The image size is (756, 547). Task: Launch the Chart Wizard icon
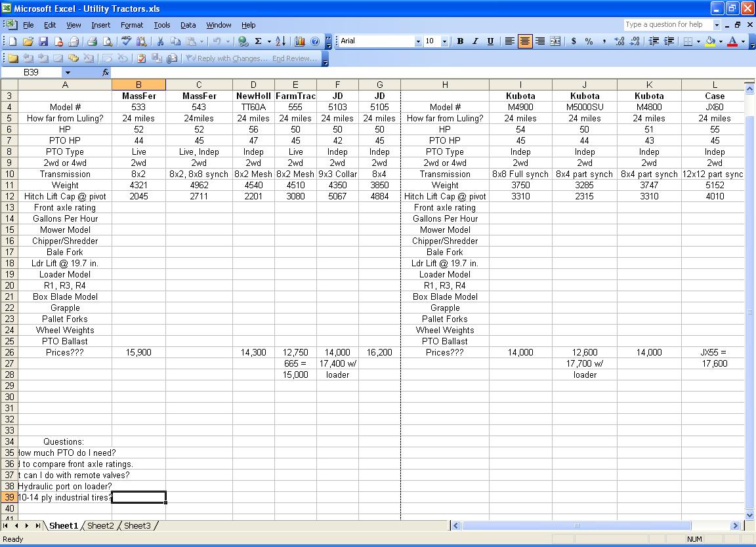coord(300,41)
